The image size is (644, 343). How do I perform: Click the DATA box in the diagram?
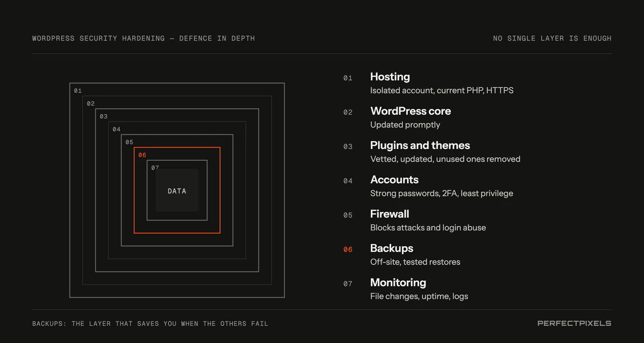[x=177, y=190]
